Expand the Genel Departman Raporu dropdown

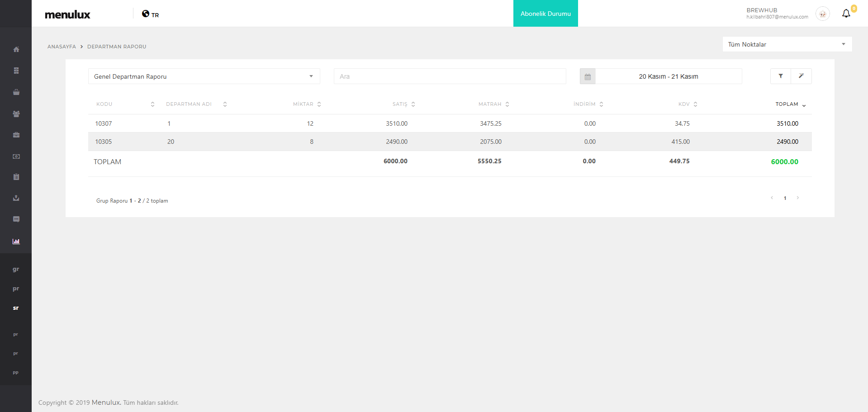pos(204,76)
